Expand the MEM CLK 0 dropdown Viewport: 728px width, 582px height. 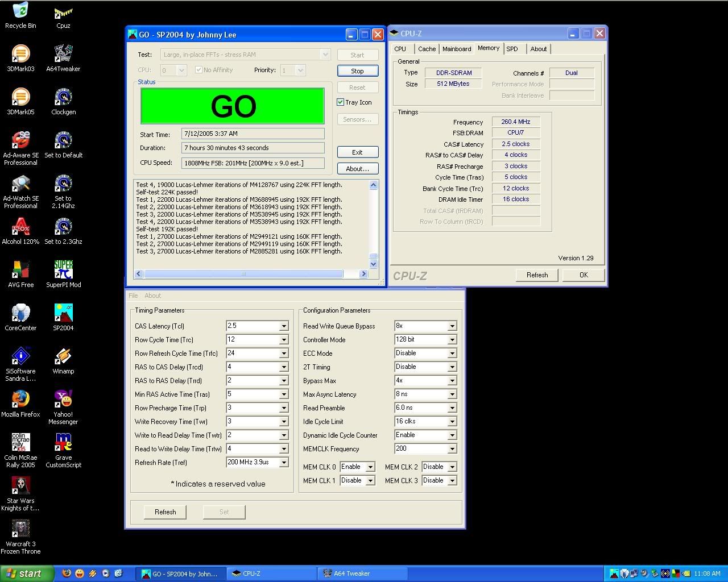click(x=370, y=467)
